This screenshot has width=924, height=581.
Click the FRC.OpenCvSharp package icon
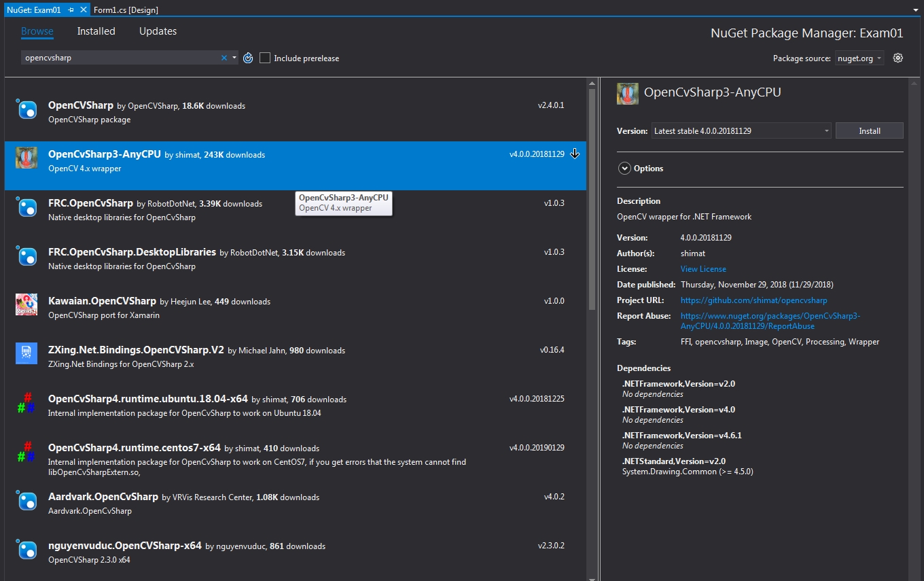[x=26, y=207]
